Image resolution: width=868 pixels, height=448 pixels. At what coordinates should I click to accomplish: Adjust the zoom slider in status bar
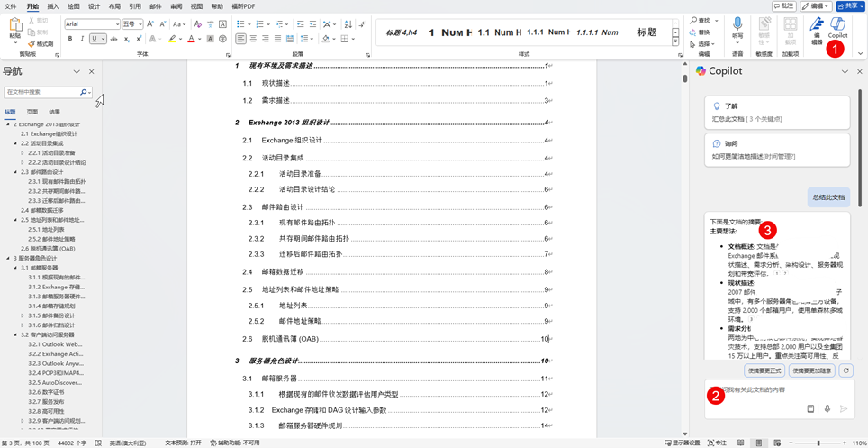click(818, 443)
